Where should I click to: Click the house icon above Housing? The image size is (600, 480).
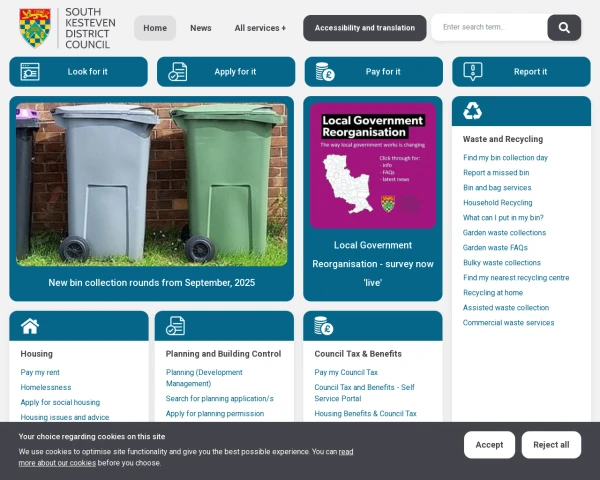point(30,326)
